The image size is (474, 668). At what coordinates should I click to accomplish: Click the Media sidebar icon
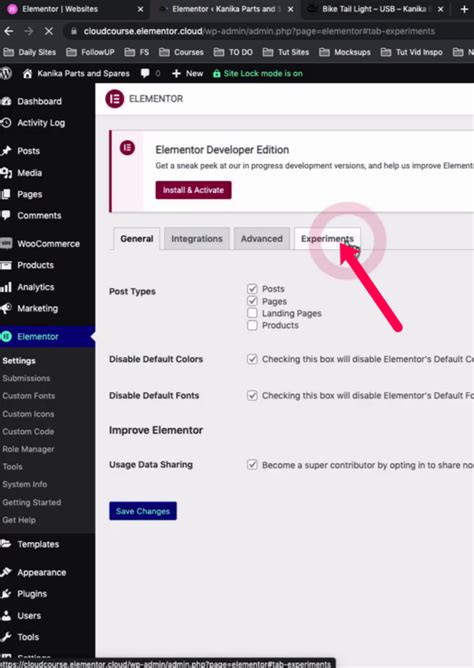pyautogui.click(x=6, y=173)
